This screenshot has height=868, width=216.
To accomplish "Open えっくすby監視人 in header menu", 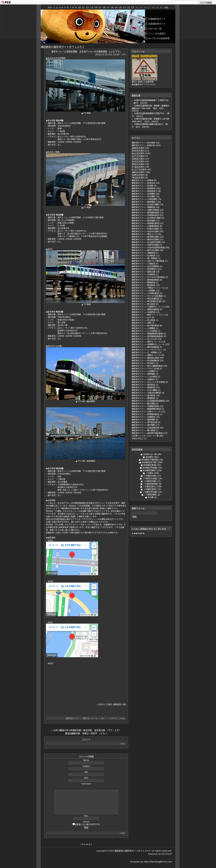I will click(157, 34).
